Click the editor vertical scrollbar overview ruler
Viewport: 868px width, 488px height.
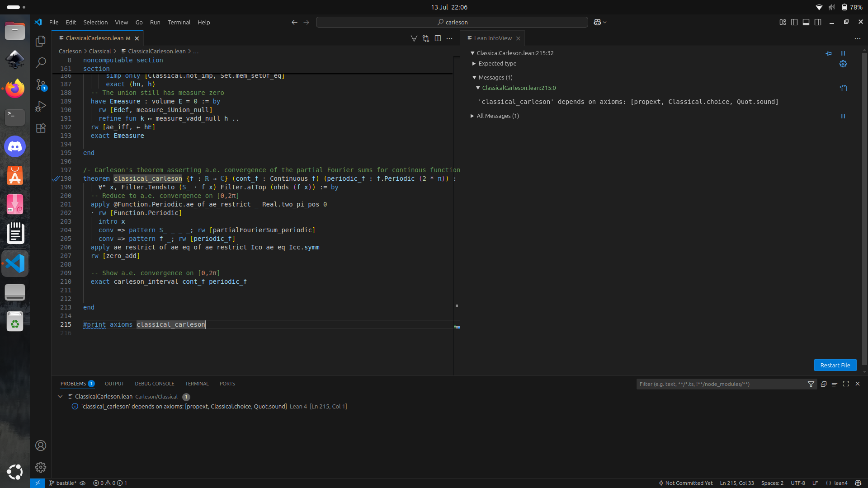pos(457,203)
